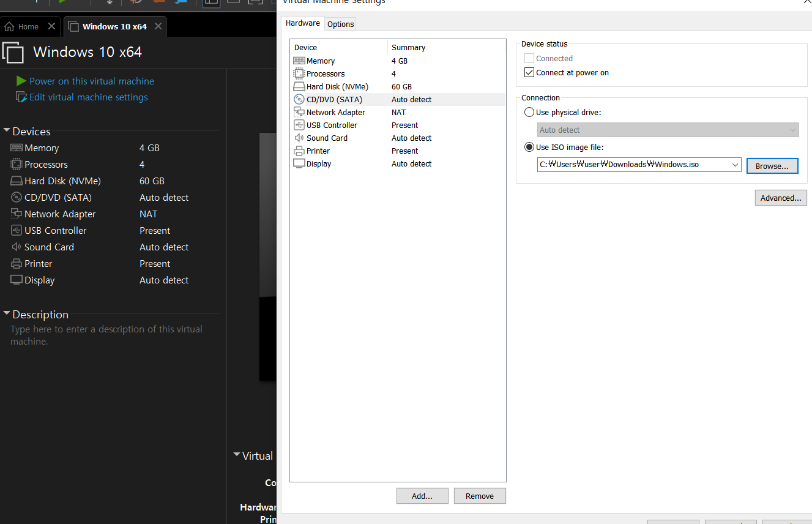
Task: Select the Network Adapter icon in settings dialog
Action: pos(299,112)
